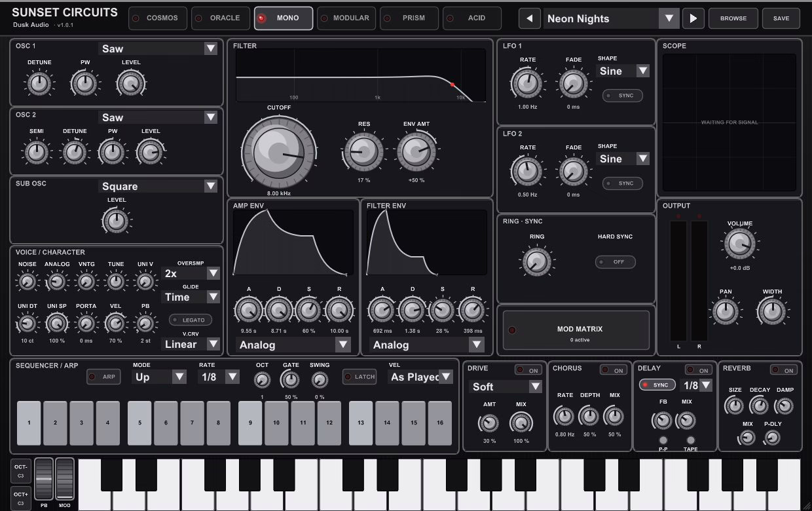Click the OSC 2 Semi knob
Screen dimensions: 812x511
37,152
